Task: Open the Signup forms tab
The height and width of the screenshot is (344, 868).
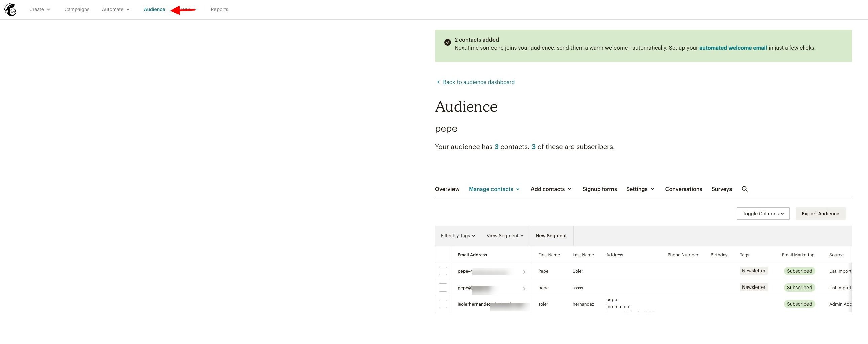Action: click(599, 189)
